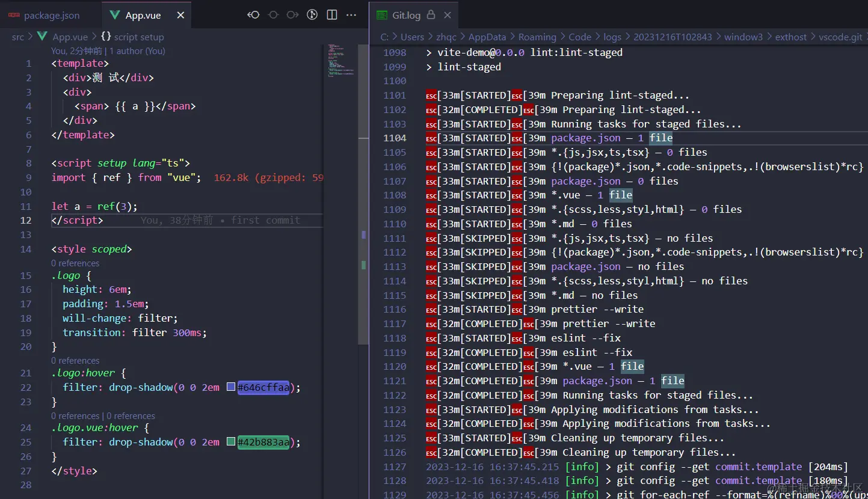The width and height of the screenshot is (868, 499).
Task: Click the "1 author (You)" code lens
Action: click(x=137, y=51)
